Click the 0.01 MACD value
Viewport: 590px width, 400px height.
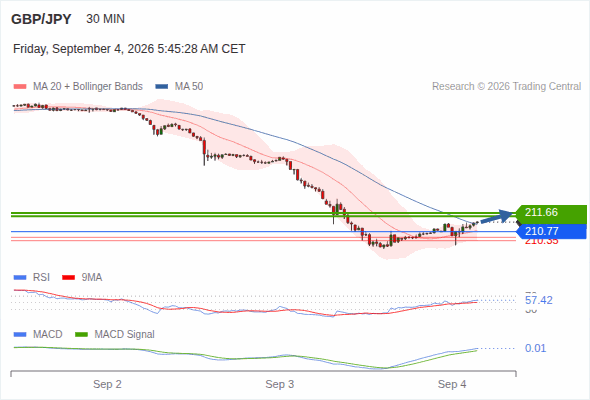pos(535,348)
